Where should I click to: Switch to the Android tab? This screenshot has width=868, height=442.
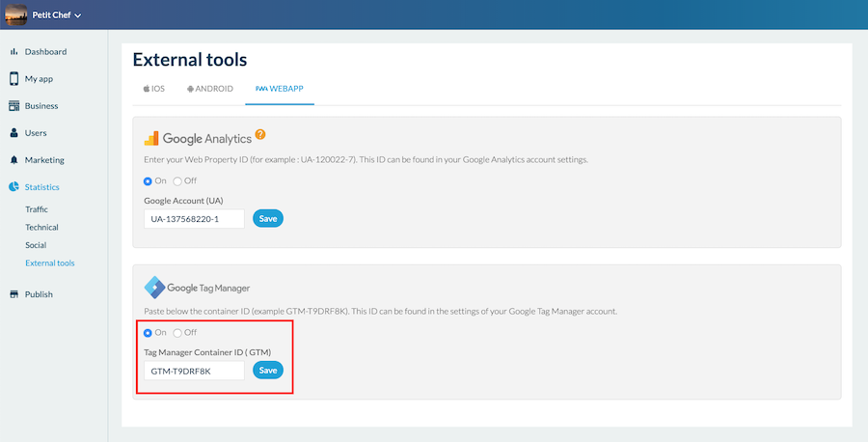click(x=210, y=88)
